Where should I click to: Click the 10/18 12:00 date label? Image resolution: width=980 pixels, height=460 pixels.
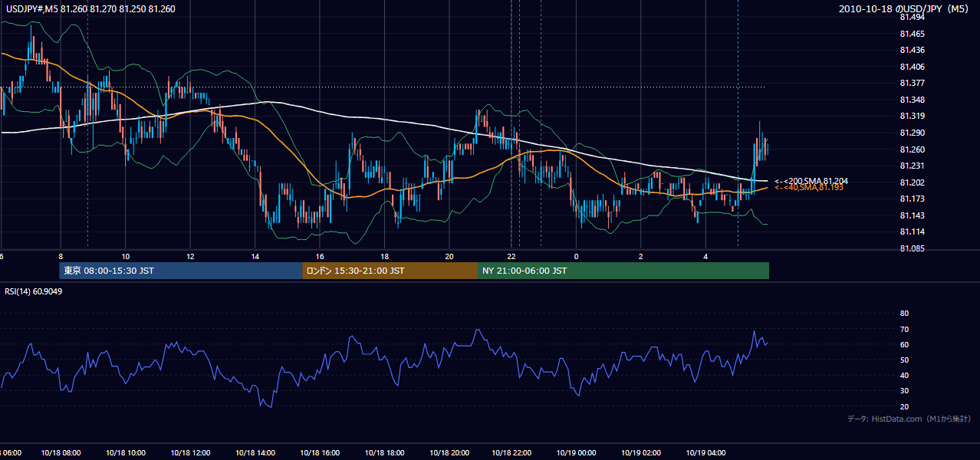[191, 453]
